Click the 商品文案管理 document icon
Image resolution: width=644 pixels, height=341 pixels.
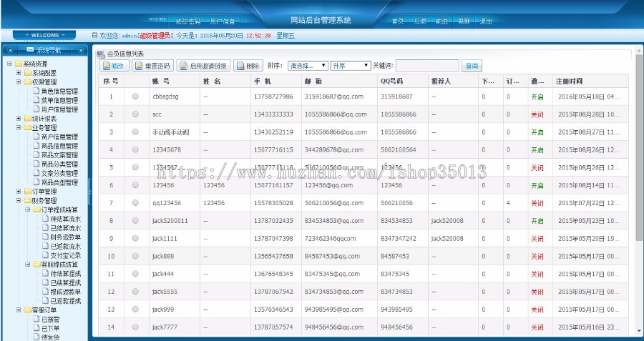36,154
